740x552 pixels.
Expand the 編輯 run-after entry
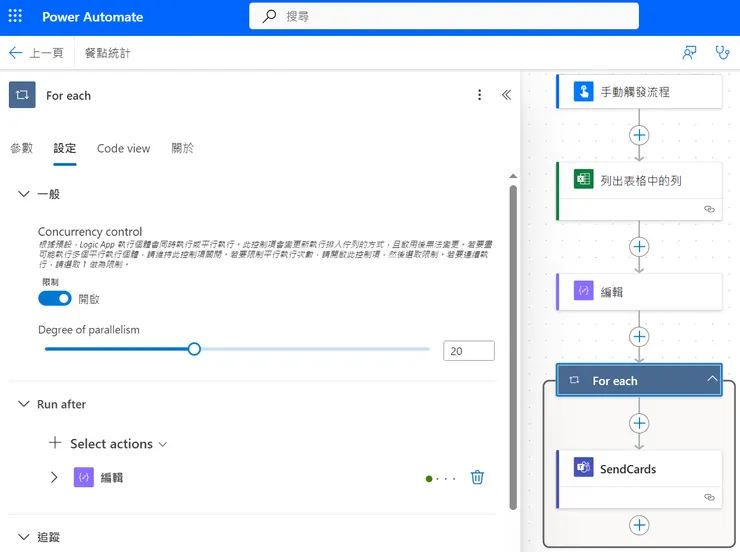[54, 477]
